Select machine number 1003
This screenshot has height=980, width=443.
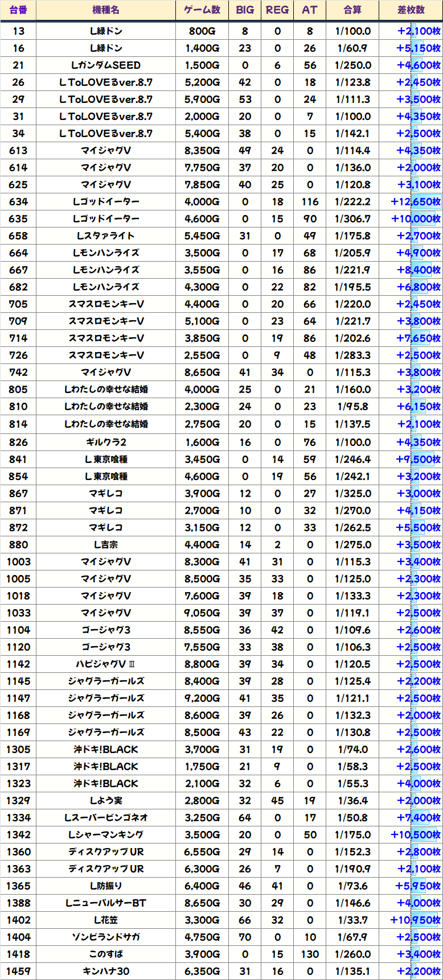coord(18,562)
